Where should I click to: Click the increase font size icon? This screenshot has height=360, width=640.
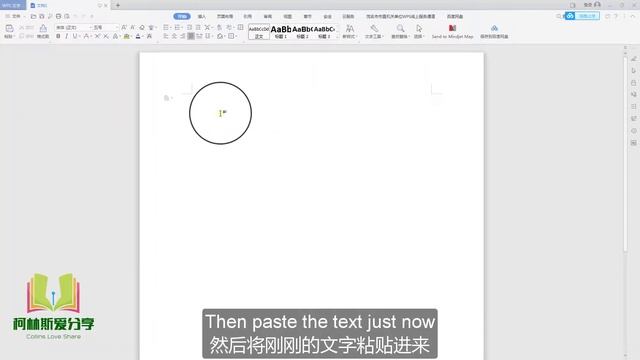(124, 27)
